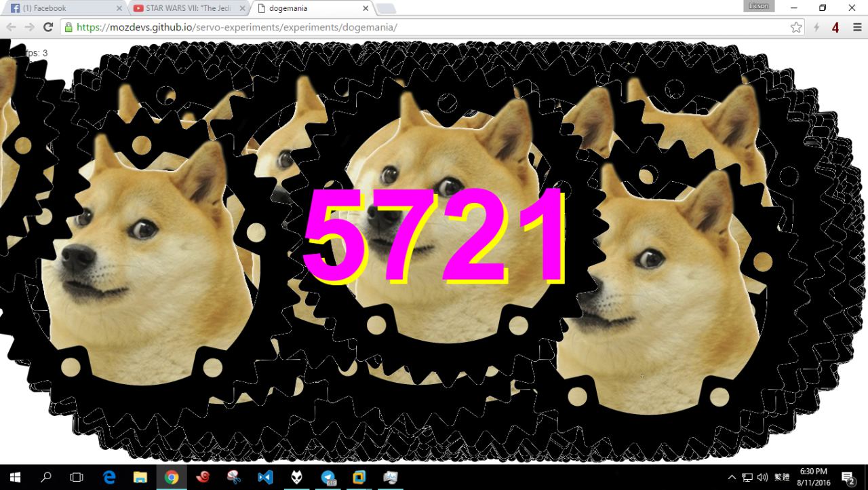This screenshot has height=490, width=868.
Task: Show hidden system tray icons
Action: coord(732,477)
